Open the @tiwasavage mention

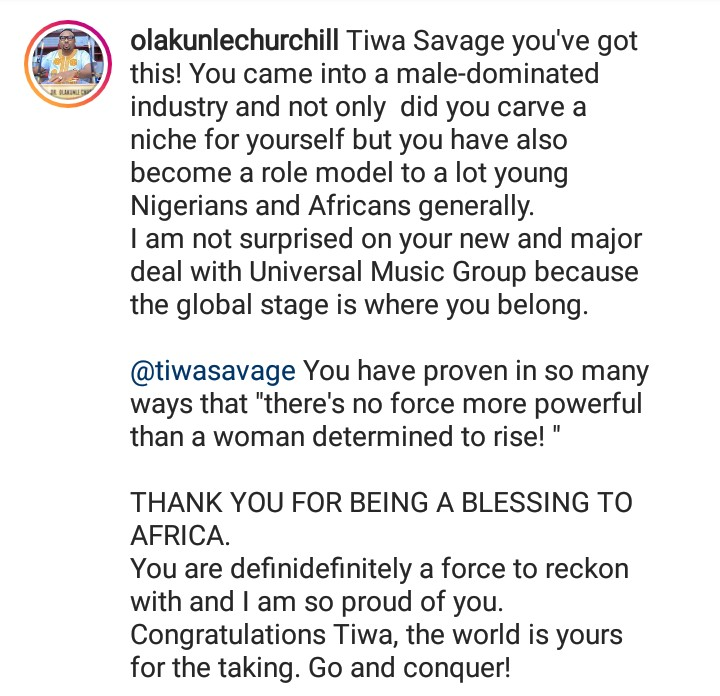[213, 372]
